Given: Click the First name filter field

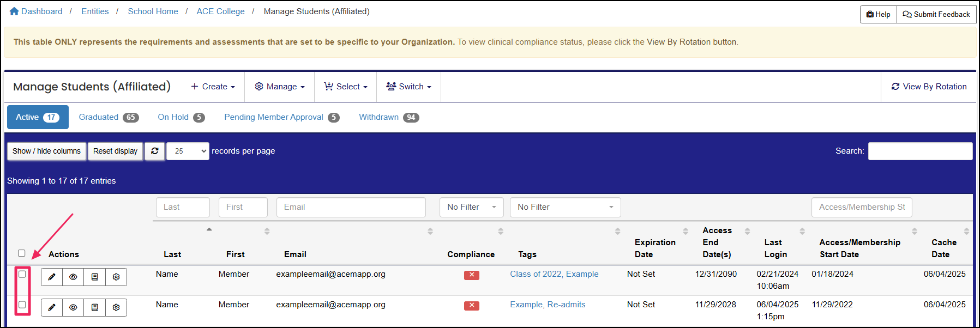Looking at the screenshot, I should coord(243,207).
